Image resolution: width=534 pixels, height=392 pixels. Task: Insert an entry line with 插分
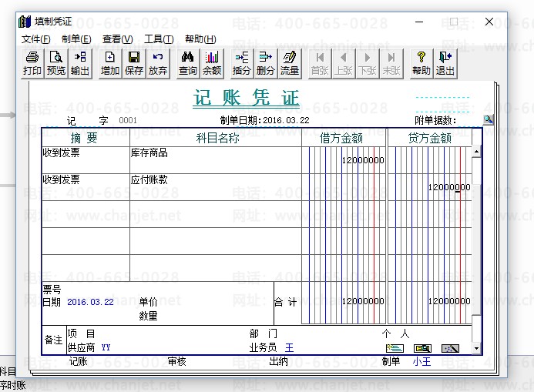coord(242,63)
